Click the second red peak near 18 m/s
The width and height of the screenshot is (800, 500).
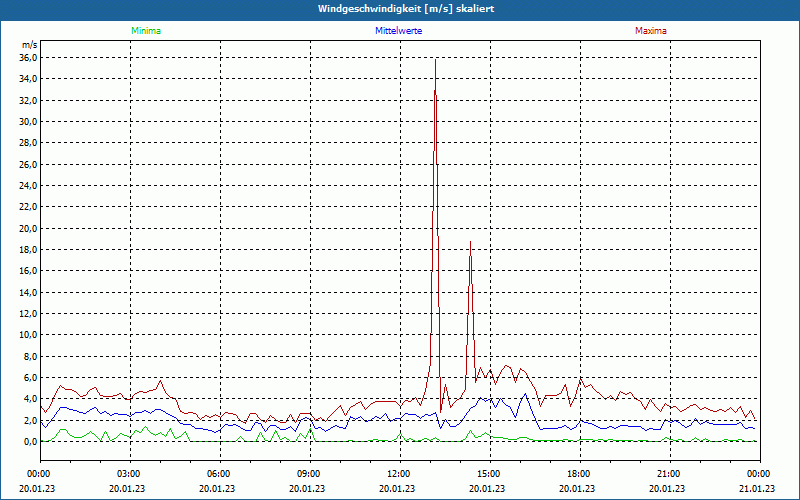[x=470, y=242]
